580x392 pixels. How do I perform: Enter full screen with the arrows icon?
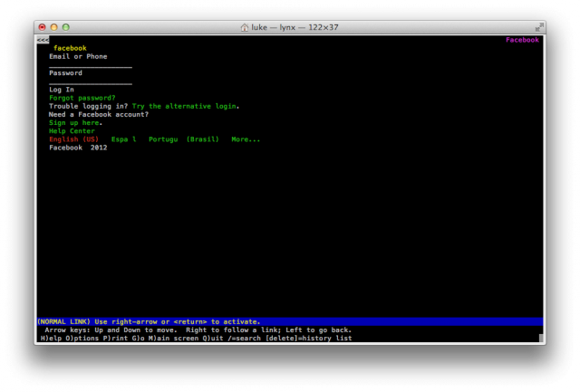pyautogui.click(x=539, y=28)
